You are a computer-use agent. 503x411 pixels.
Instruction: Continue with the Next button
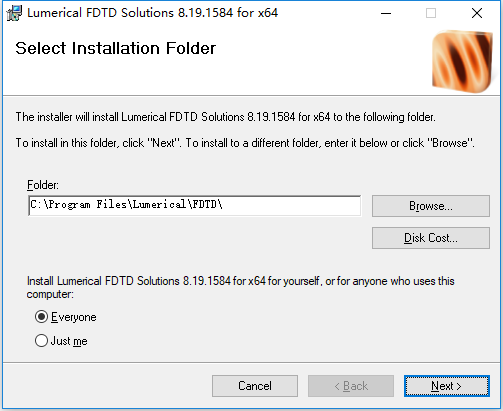coord(447,386)
